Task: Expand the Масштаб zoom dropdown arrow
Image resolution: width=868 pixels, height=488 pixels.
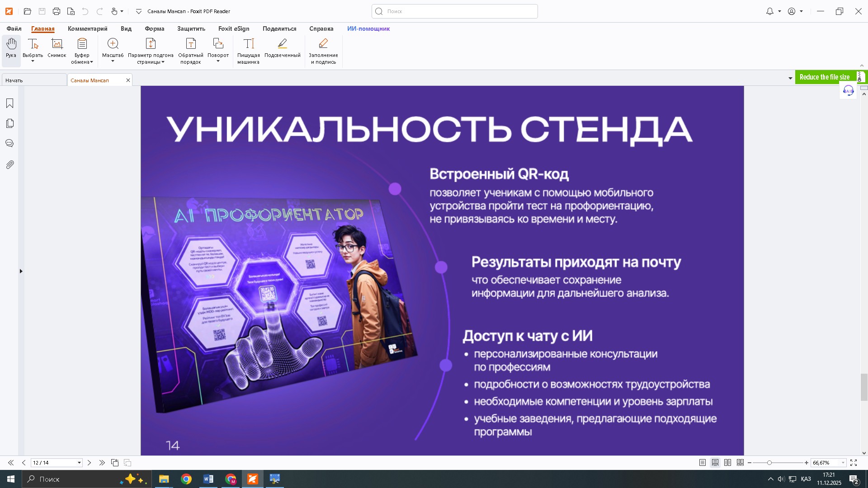Action: [113, 61]
